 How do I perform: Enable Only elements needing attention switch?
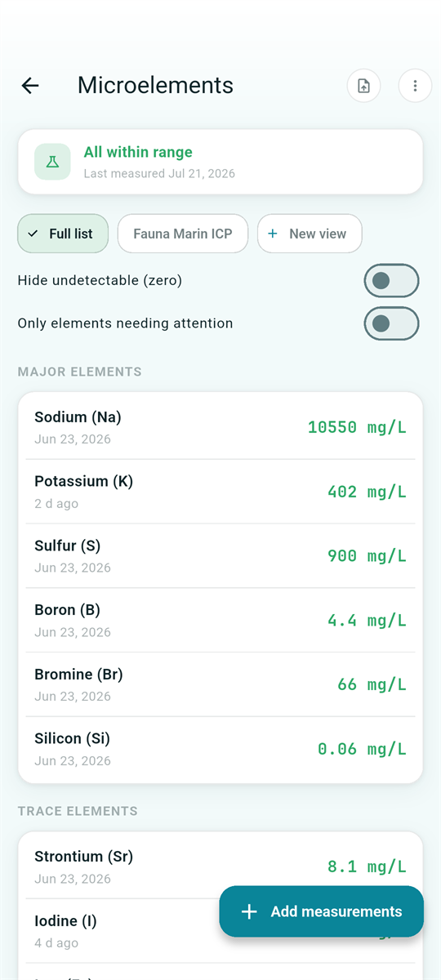pyautogui.click(x=391, y=323)
